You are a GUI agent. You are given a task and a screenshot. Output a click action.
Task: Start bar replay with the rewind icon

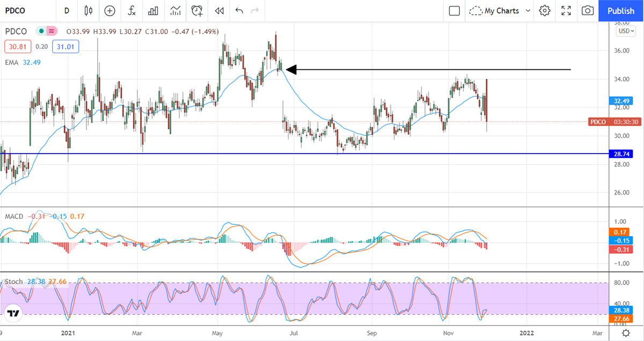click(x=218, y=11)
